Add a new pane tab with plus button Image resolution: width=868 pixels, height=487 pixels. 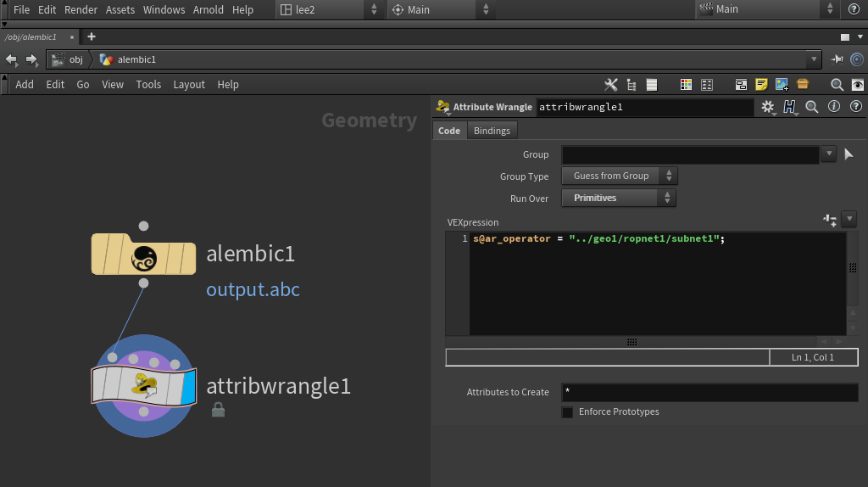pyautogui.click(x=92, y=36)
